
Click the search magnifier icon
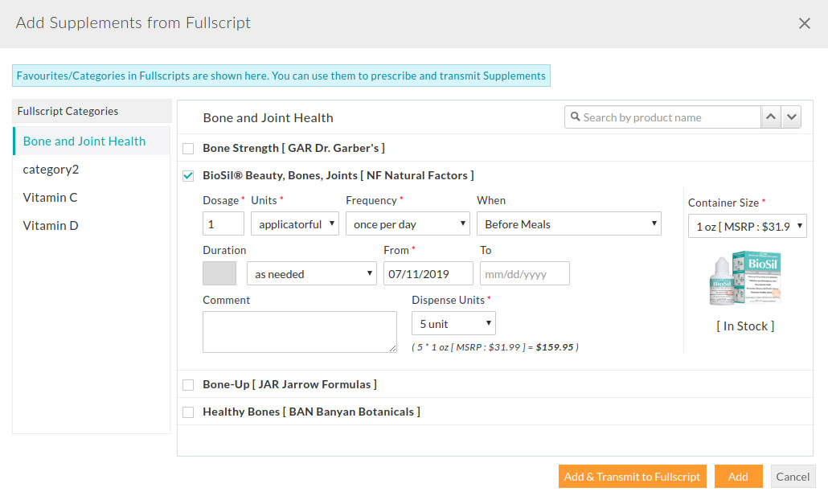(576, 117)
